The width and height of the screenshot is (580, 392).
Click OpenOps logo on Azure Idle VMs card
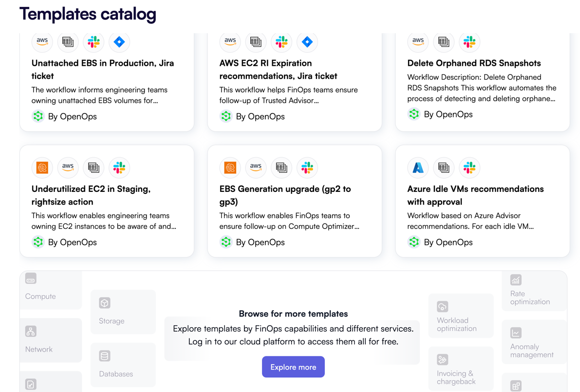[x=414, y=242]
